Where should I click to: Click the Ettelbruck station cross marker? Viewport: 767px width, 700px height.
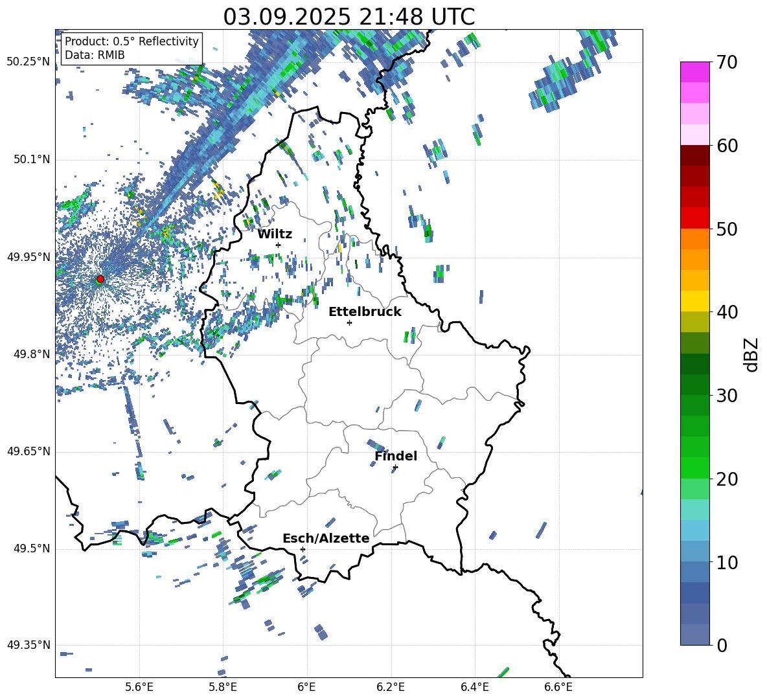click(x=349, y=322)
